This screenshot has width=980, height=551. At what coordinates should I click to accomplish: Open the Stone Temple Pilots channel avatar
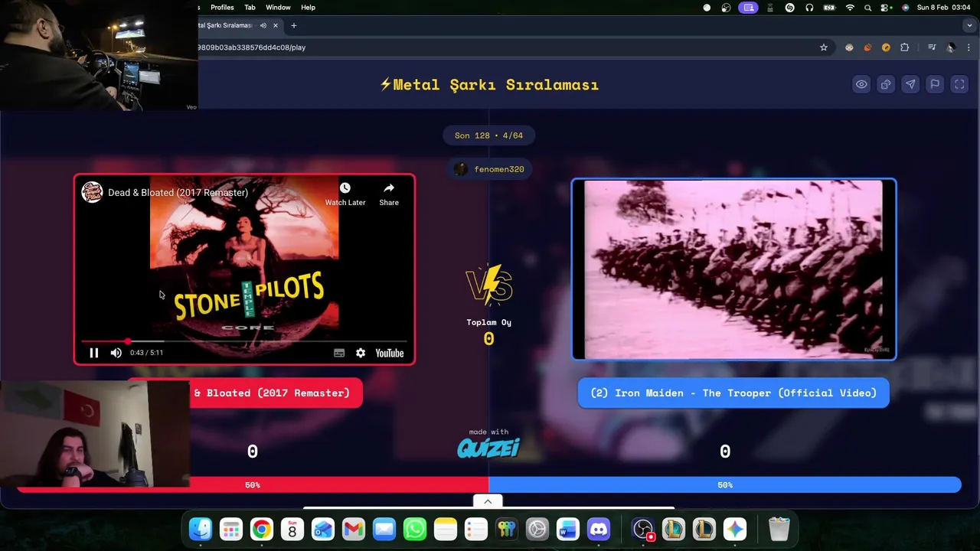pos(92,192)
